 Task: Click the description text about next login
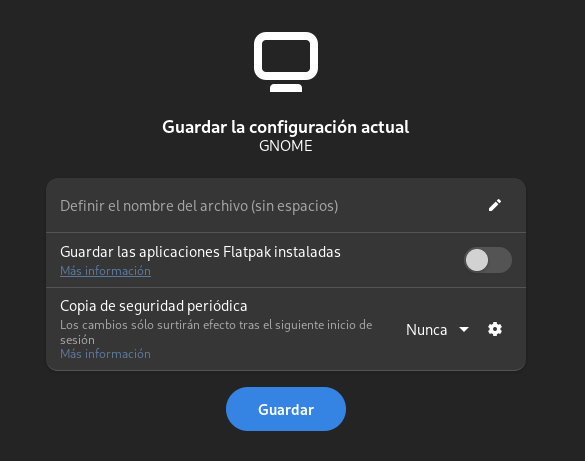coord(216,332)
